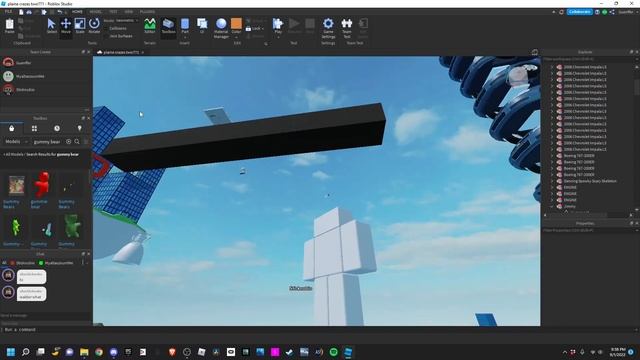
Task: Expand the Dancing Spooky Scary Skeleton model
Action: click(552, 181)
